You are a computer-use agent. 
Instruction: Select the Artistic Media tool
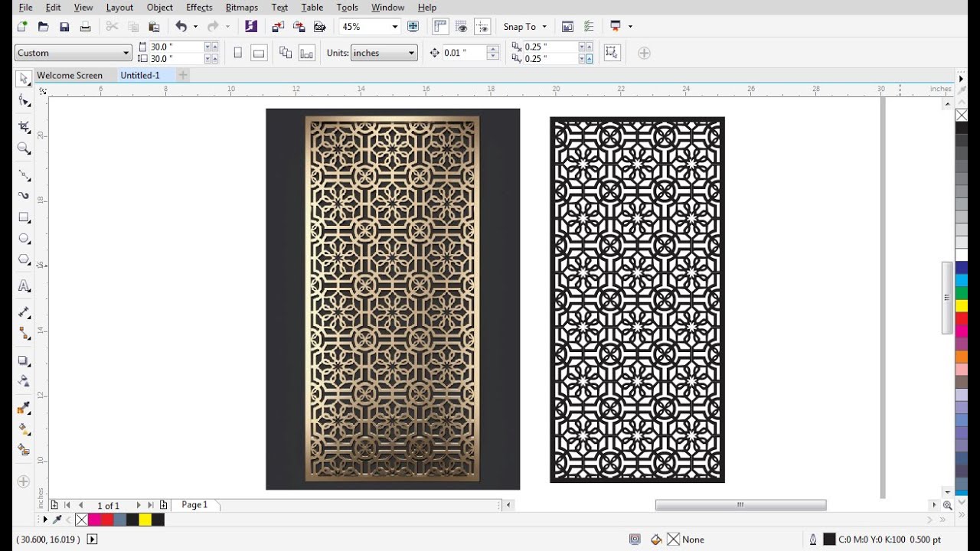pyautogui.click(x=24, y=196)
